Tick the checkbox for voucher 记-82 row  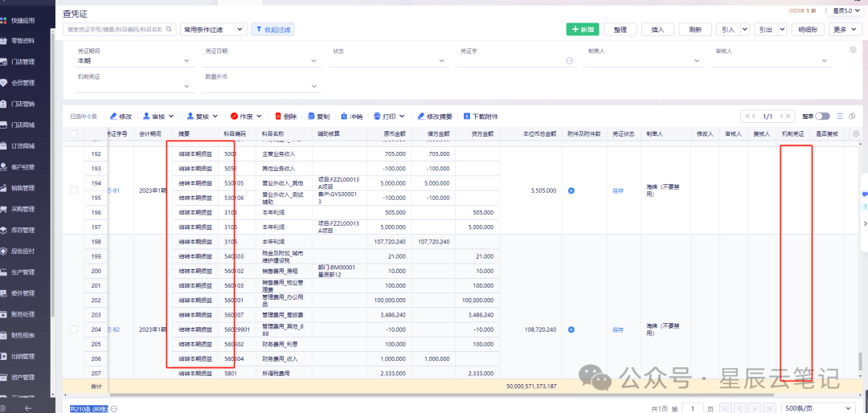point(74,329)
